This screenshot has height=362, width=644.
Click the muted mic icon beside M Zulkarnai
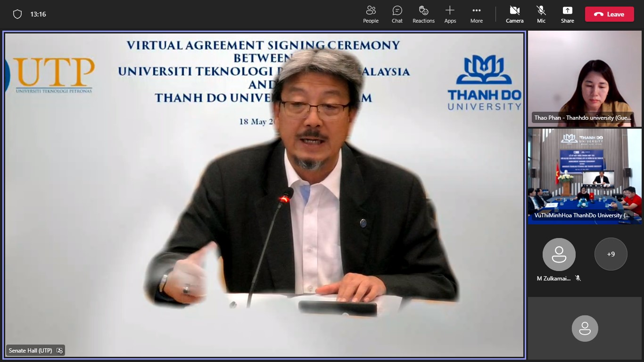(578, 278)
